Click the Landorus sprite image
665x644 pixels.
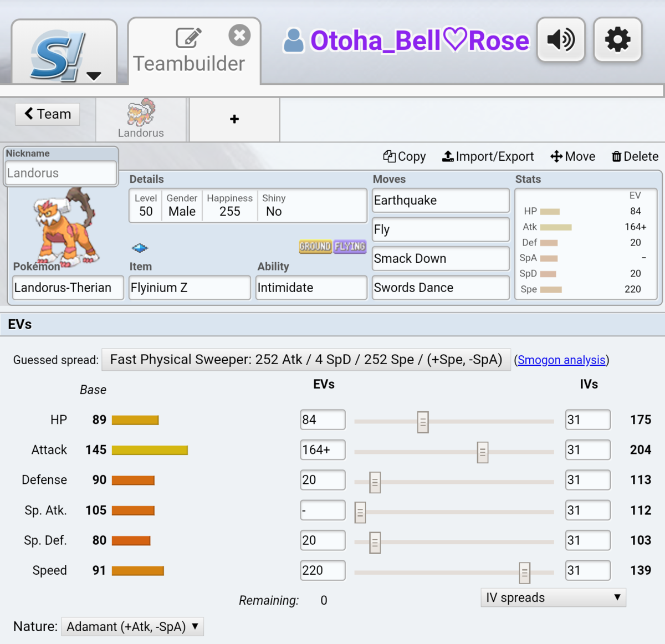(x=66, y=227)
